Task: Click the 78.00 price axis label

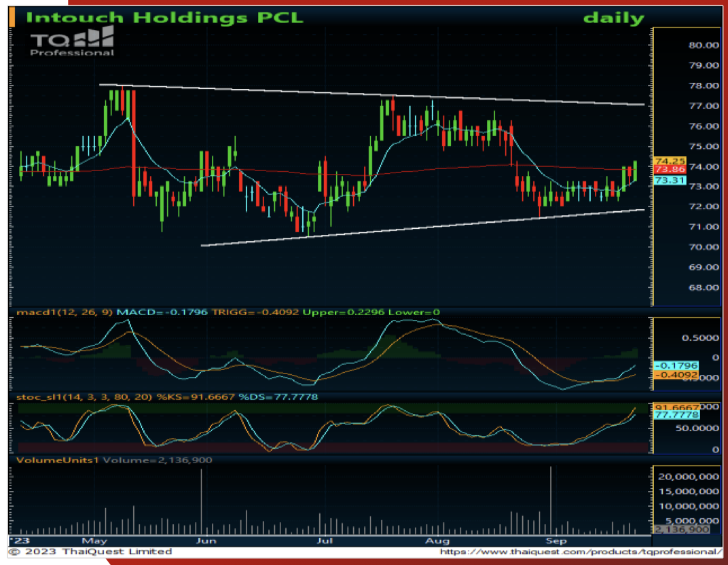Action: [x=704, y=86]
